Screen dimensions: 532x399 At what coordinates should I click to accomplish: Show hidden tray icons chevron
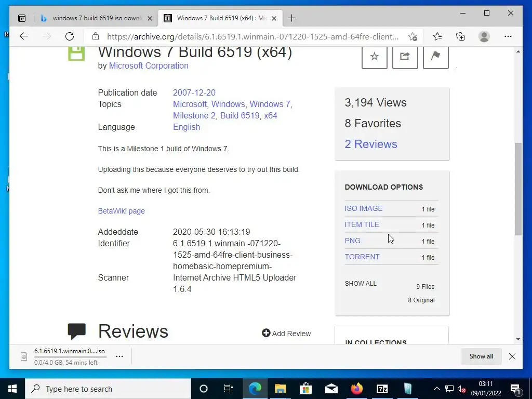[436, 389]
